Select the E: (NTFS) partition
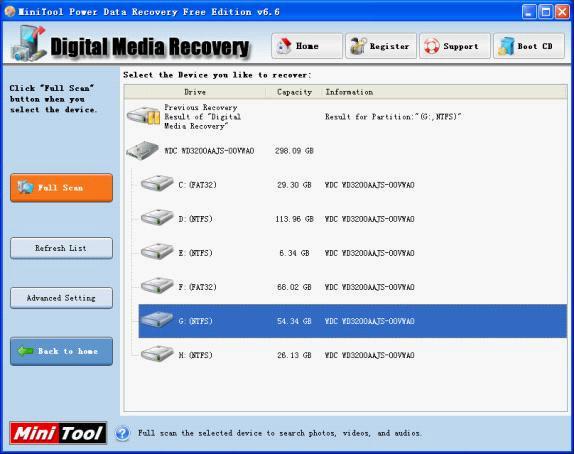575x454 pixels. pyautogui.click(x=353, y=253)
